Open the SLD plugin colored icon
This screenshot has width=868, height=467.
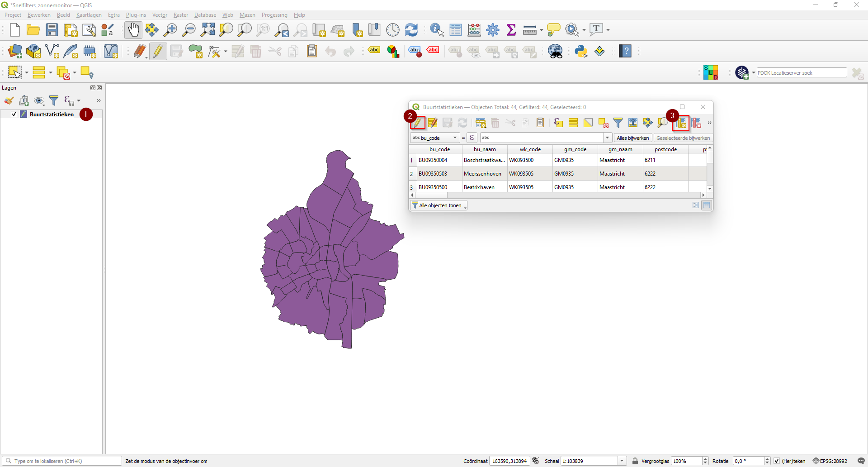(x=711, y=72)
